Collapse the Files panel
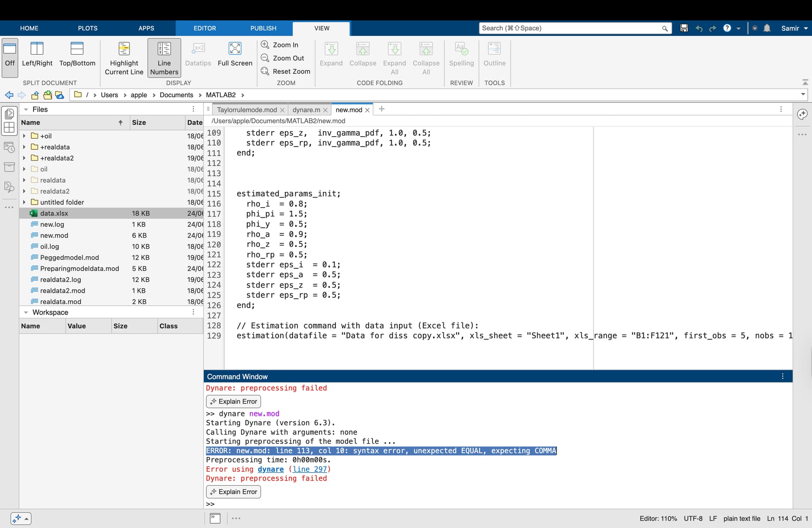The height and width of the screenshot is (528, 812). tap(26, 109)
